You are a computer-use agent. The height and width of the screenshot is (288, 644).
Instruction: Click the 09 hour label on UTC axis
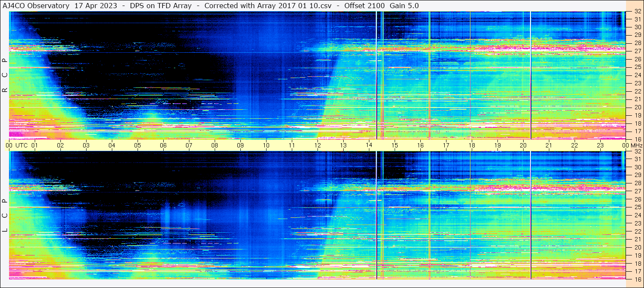[240, 145]
